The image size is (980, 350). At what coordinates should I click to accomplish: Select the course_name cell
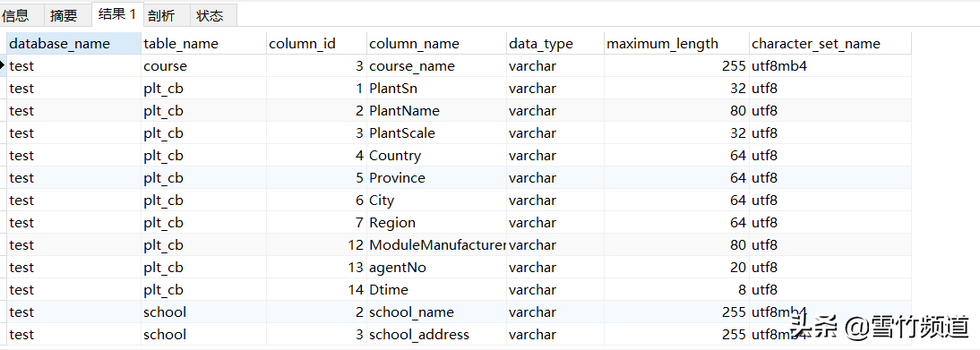[x=436, y=65]
